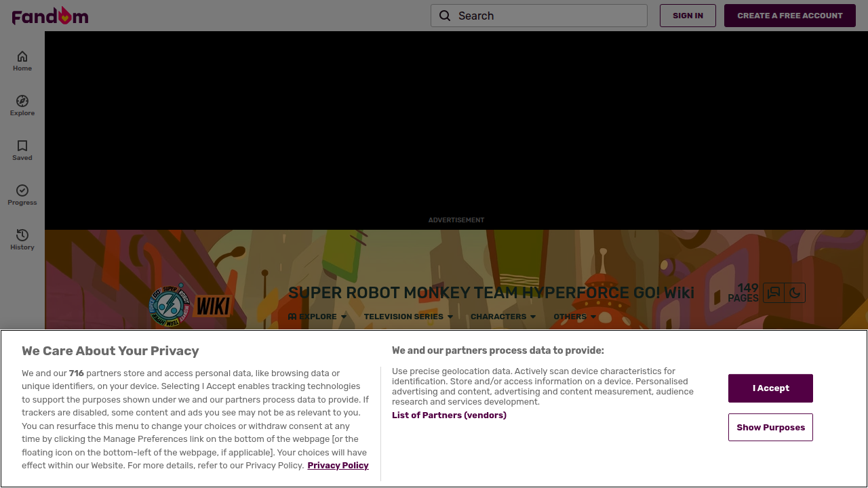Click the ADVERTISEMENT label
Viewport: 868px width, 488px height.
tap(456, 220)
